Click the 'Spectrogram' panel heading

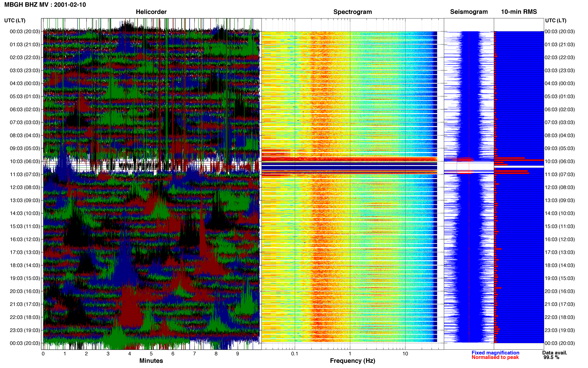click(352, 12)
